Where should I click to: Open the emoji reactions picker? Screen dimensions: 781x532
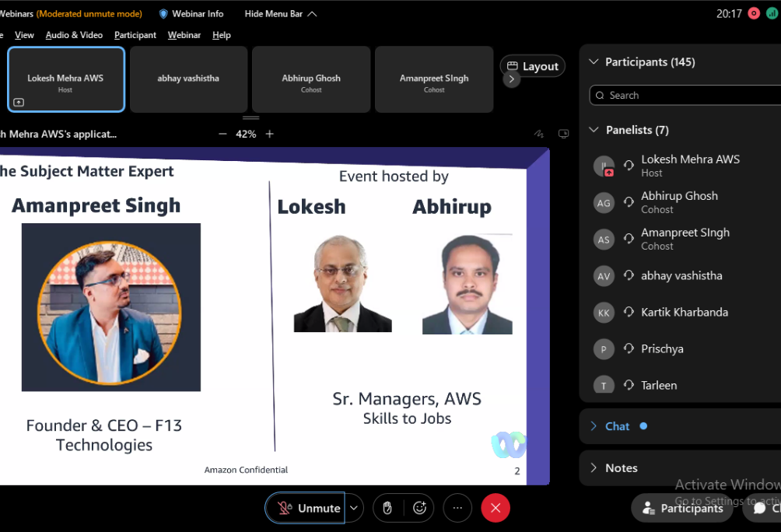(420, 508)
